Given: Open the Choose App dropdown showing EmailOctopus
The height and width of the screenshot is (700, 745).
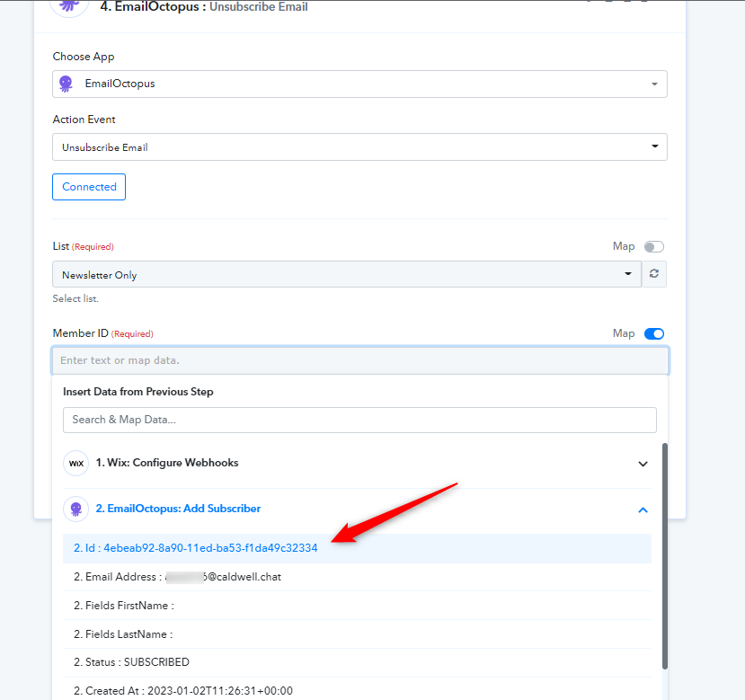Looking at the screenshot, I should pyautogui.click(x=359, y=84).
